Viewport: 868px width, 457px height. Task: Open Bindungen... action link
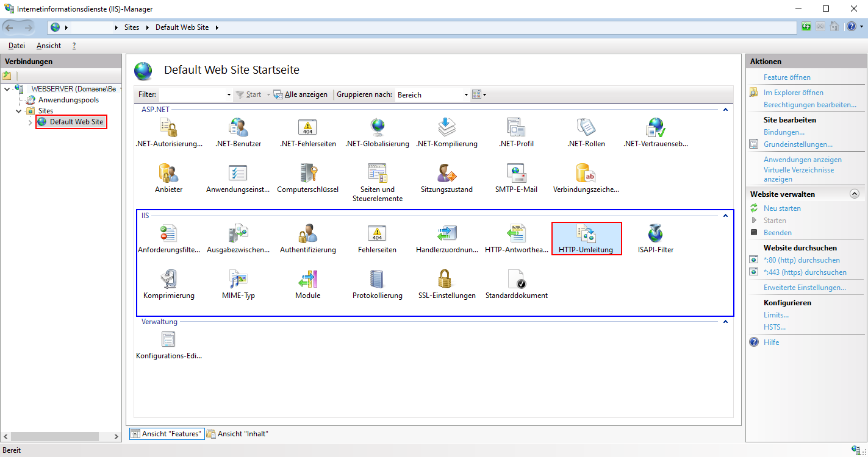click(x=784, y=132)
